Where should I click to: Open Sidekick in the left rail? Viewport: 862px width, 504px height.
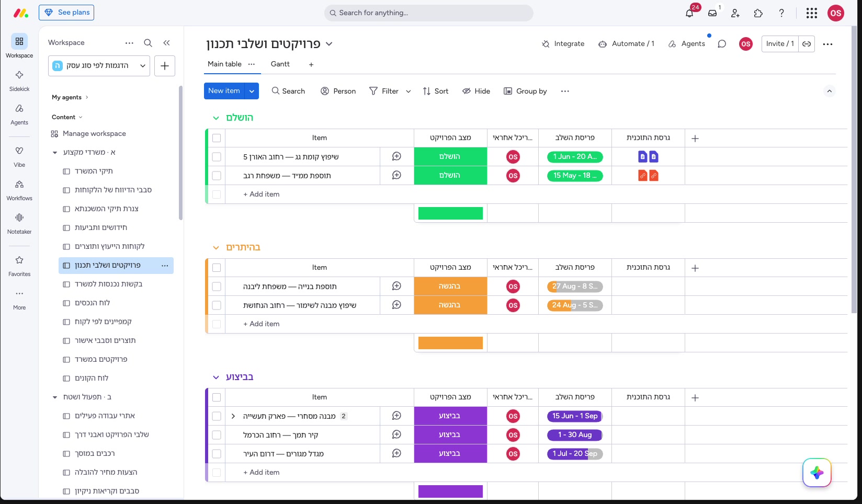tap(19, 81)
